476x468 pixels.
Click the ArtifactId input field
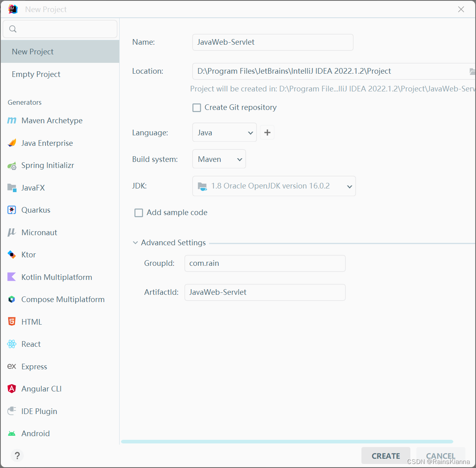tap(265, 292)
